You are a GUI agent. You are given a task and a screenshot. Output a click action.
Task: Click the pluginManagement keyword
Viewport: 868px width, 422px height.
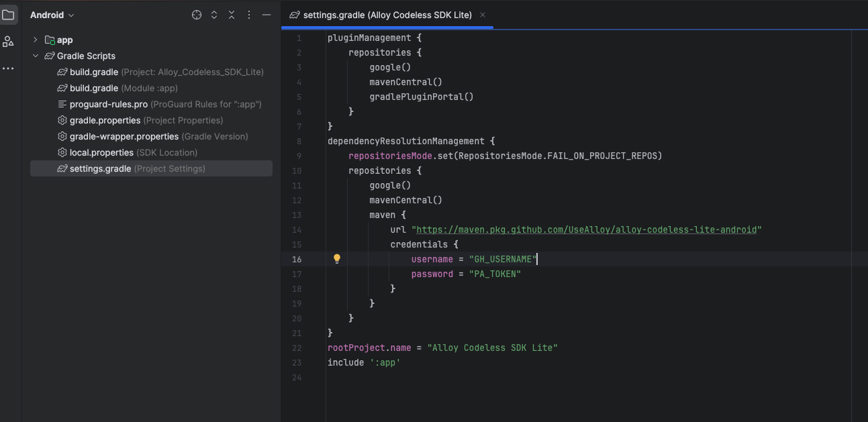(x=369, y=38)
